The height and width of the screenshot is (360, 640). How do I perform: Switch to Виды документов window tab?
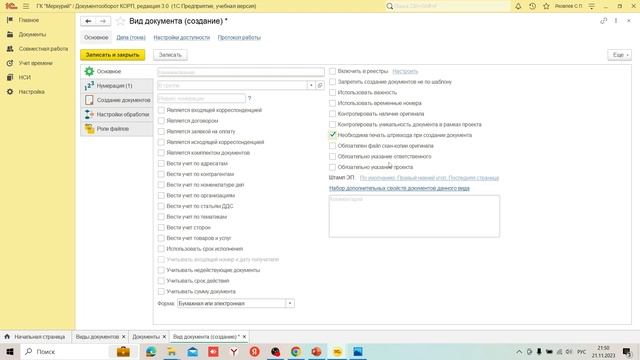tap(97, 337)
